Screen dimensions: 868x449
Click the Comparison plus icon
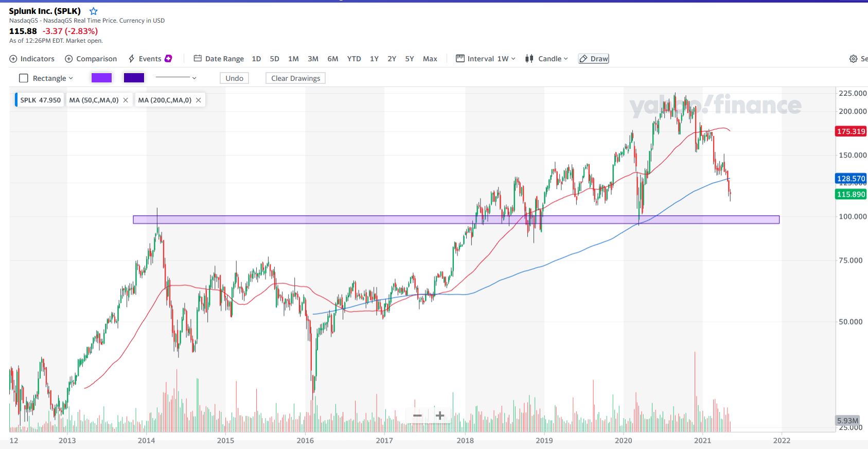point(69,59)
